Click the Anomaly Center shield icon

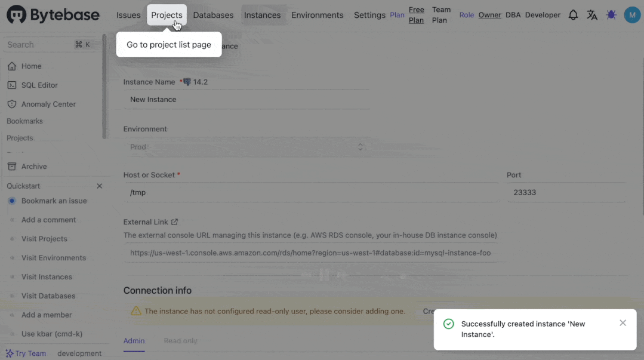click(12, 104)
